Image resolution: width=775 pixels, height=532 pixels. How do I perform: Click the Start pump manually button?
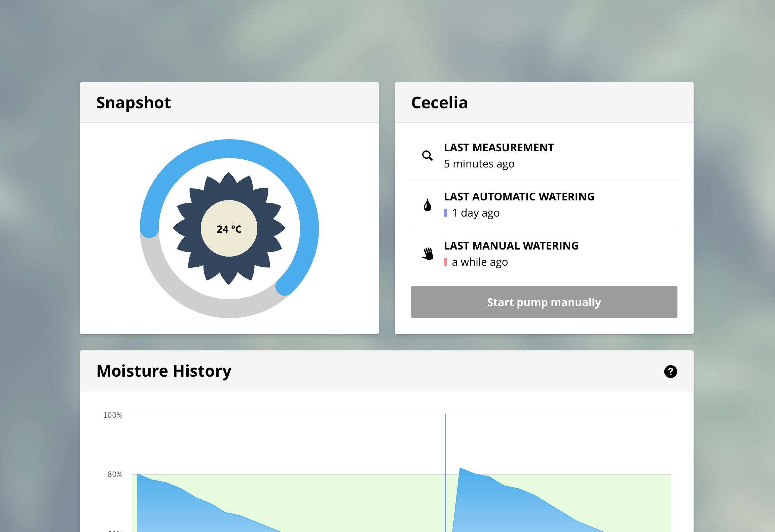(x=544, y=302)
